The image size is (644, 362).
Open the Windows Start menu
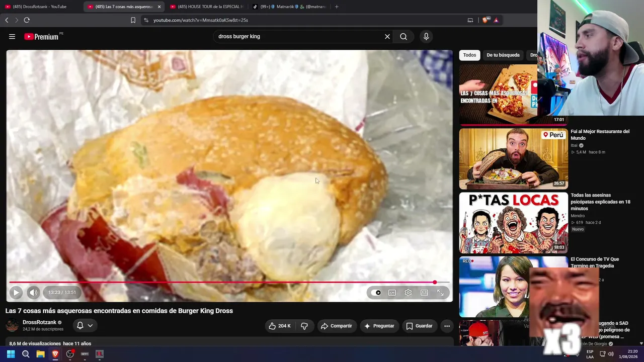pyautogui.click(x=11, y=354)
